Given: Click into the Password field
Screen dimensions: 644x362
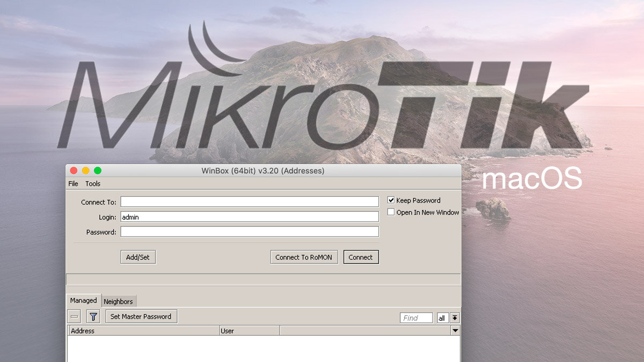Looking at the screenshot, I should (x=250, y=232).
